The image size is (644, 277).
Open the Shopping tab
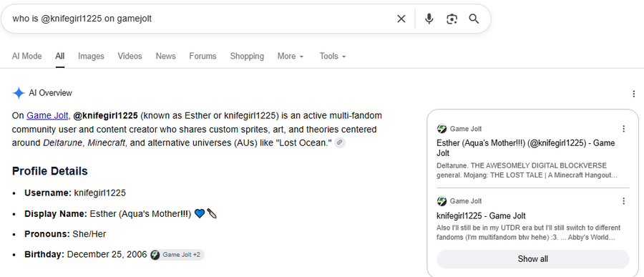[x=247, y=57]
